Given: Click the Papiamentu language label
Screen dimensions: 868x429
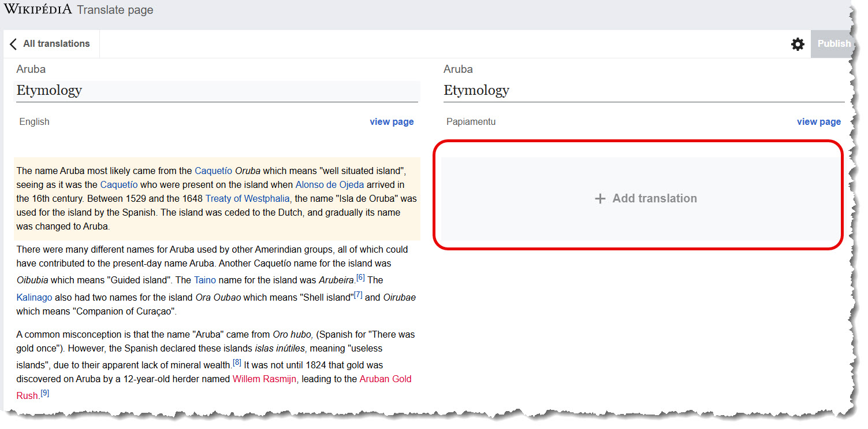Looking at the screenshot, I should click(x=471, y=122).
